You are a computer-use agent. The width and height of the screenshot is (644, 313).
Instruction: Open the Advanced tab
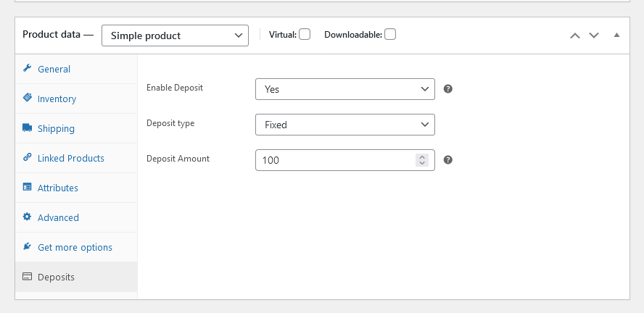click(76, 217)
